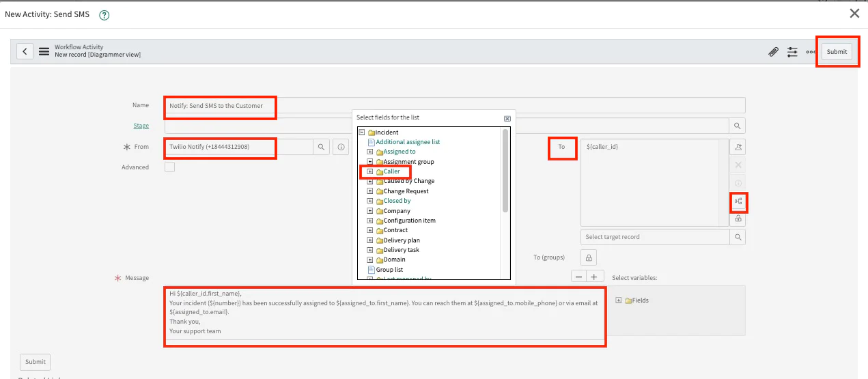This screenshot has height=379, width=868.
Task: Go back using the header back arrow
Action: [x=25, y=51]
